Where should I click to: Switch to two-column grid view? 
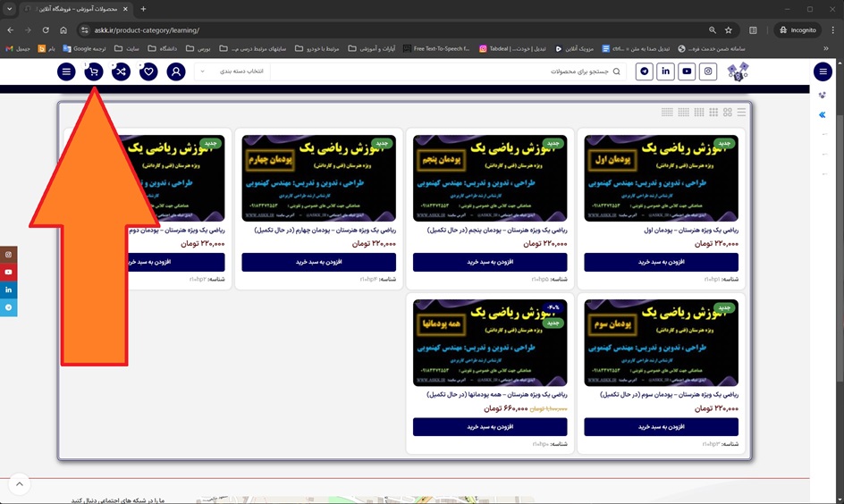(x=728, y=113)
